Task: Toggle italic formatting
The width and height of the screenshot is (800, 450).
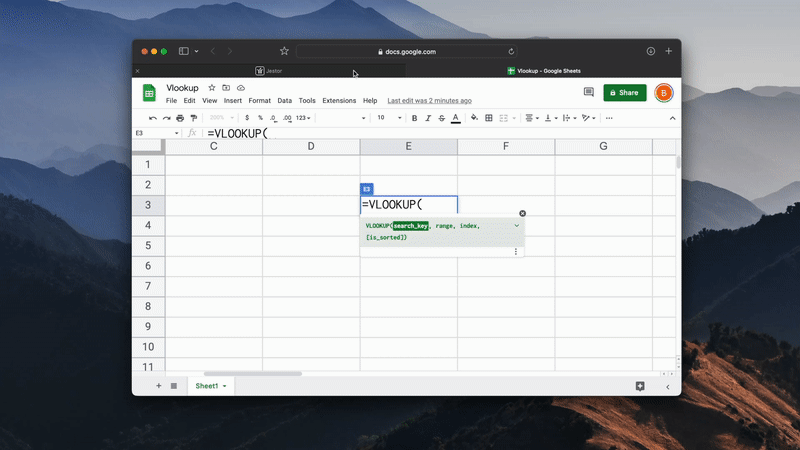Action: 428,118
